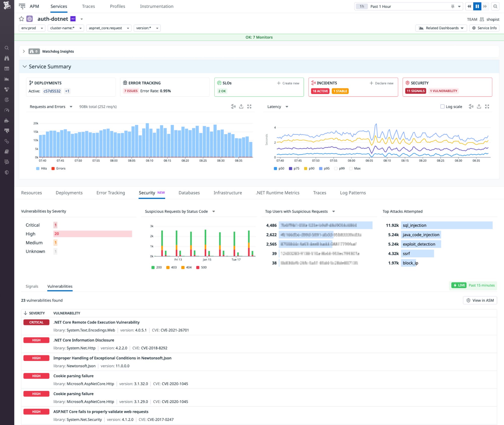Viewport: 504px width, 425px height.
Task: Click the star to favorite auth-dotnet service
Action: click(21, 19)
